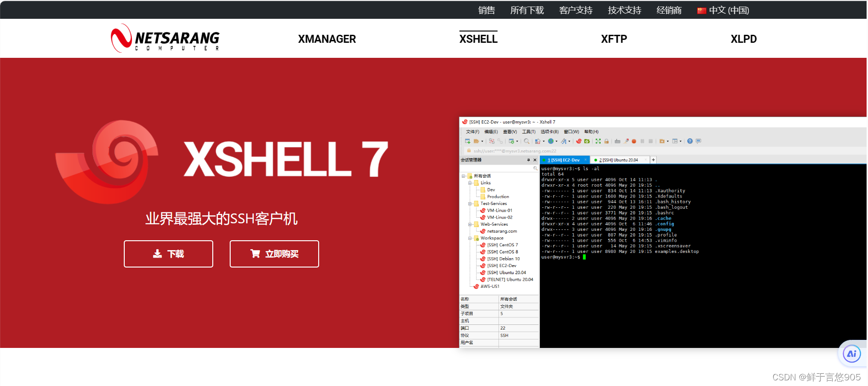Image resolution: width=868 pixels, height=386 pixels.
Task: Open the 中文 (中国) language selector
Action: (x=723, y=10)
